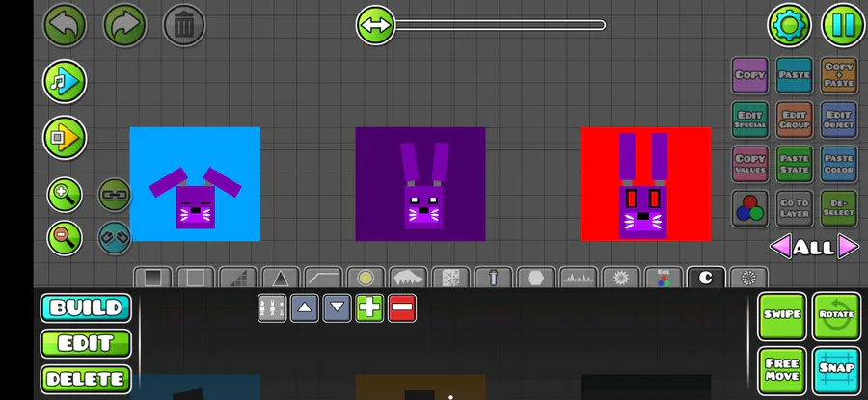The image size is (868, 400).
Task: Click the Copy + Paste button
Action: [839, 75]
